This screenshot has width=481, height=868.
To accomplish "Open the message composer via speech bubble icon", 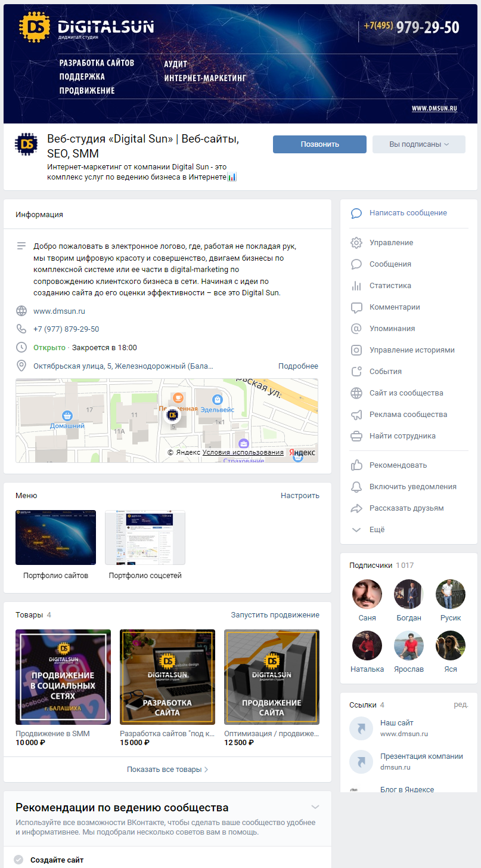I will pyautogui.click(x=356, y=213).
